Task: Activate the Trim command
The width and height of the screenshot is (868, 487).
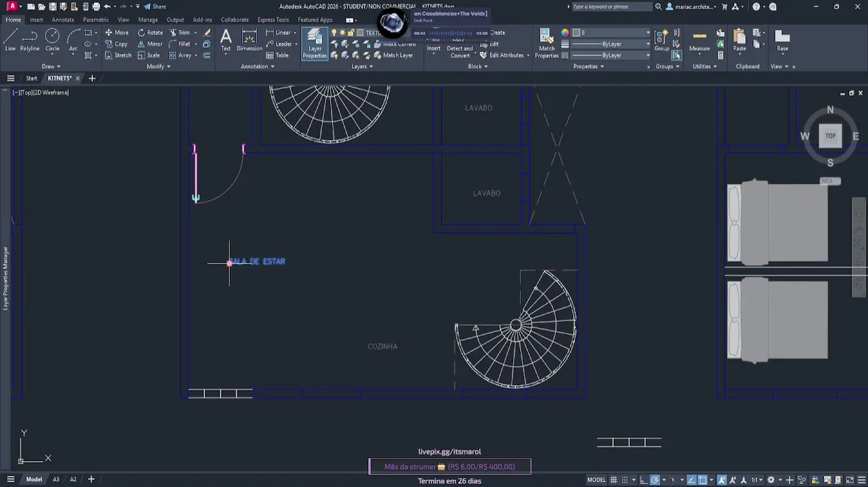Action: click(x=180, y=32)
